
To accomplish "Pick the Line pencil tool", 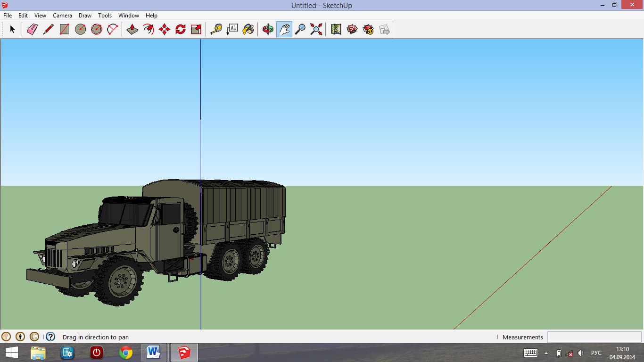I will click(x=48, y=29).
